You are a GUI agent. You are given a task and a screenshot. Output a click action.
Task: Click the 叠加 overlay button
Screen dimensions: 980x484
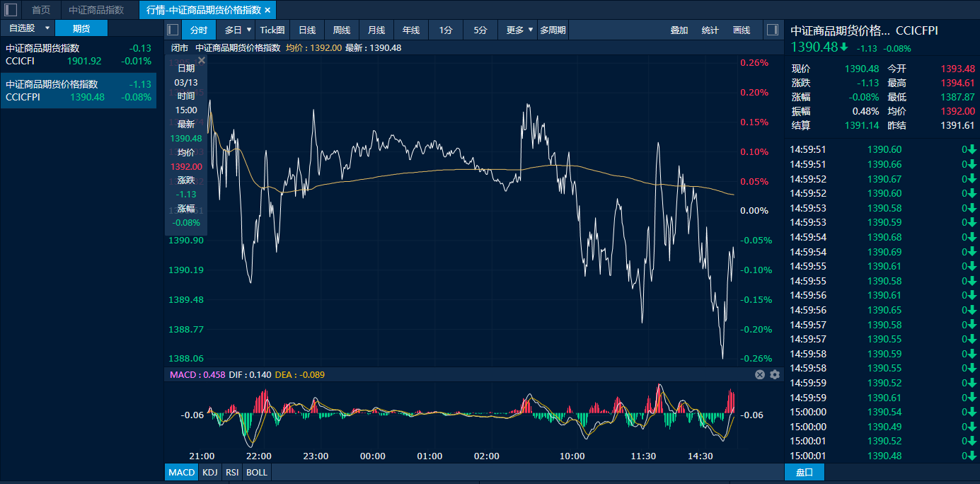[679, 30]
